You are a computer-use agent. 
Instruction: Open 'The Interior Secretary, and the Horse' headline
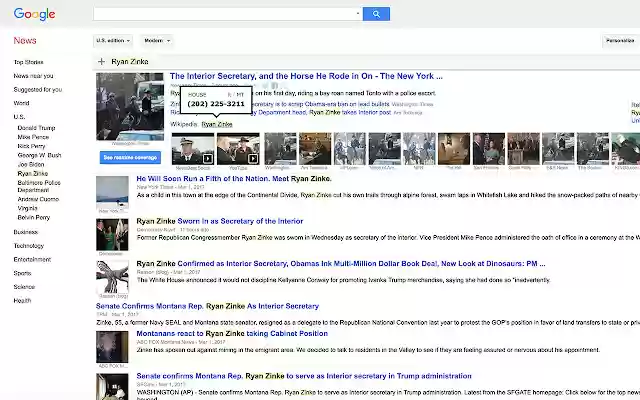(306, 76)
